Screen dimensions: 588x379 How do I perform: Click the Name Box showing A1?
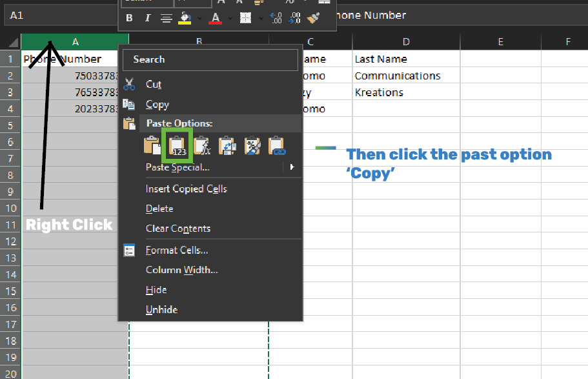pyautogui.click(x=61, y=15)
